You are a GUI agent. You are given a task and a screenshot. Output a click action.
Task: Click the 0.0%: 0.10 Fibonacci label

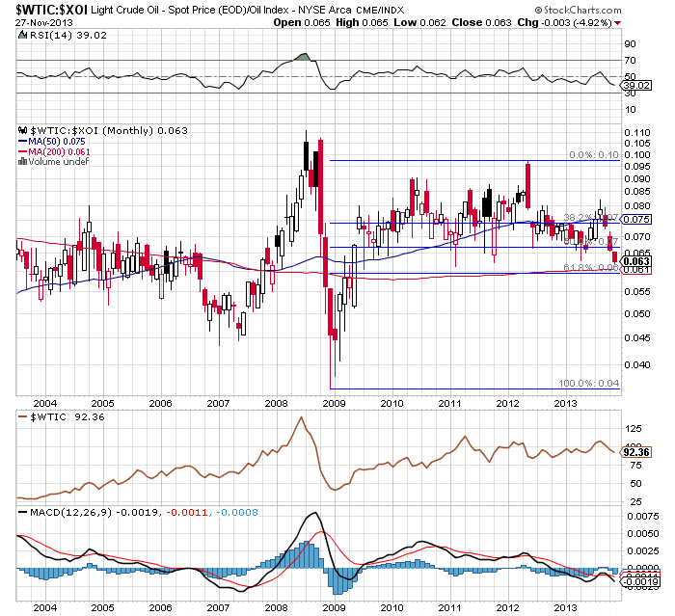(594, 154)
